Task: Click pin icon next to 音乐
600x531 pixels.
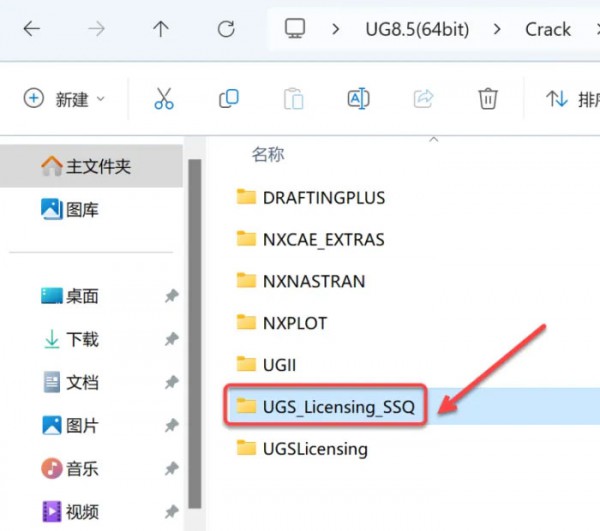Action: pyautogui.click(x=172, y=469)
